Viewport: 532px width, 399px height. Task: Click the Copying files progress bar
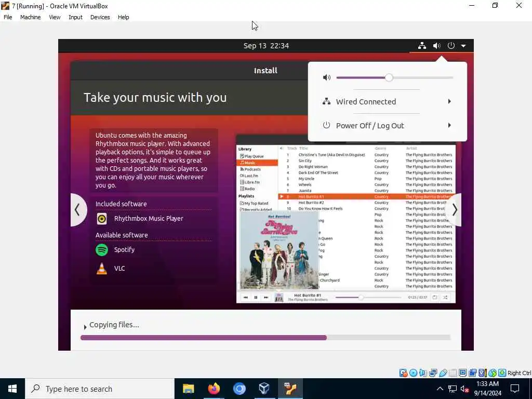265,338
